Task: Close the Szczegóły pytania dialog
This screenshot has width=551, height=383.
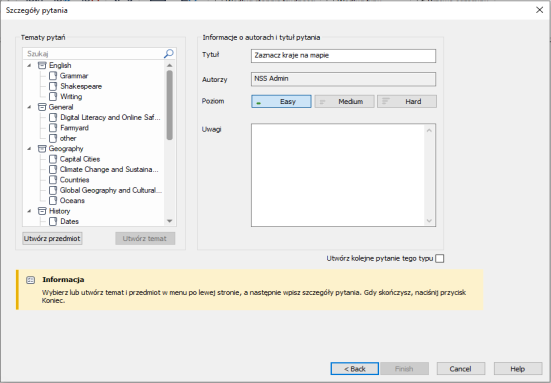Action: pos(539,10)
